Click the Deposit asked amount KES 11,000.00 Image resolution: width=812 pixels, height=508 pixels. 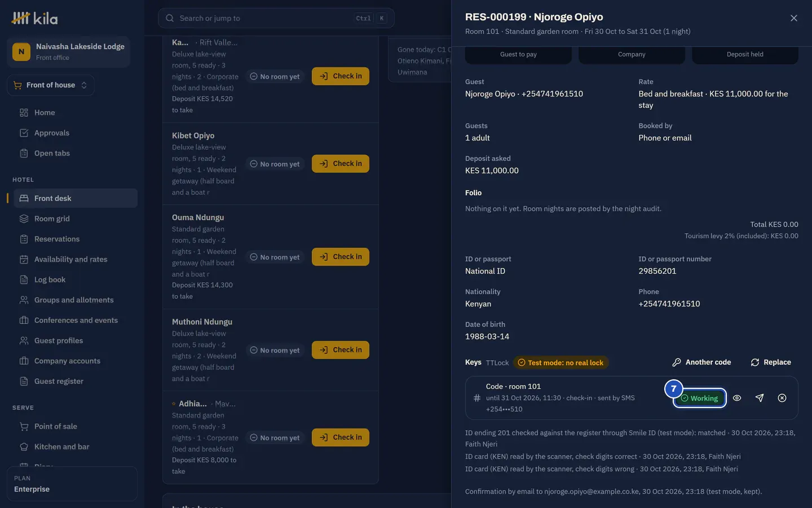[492, 170]
